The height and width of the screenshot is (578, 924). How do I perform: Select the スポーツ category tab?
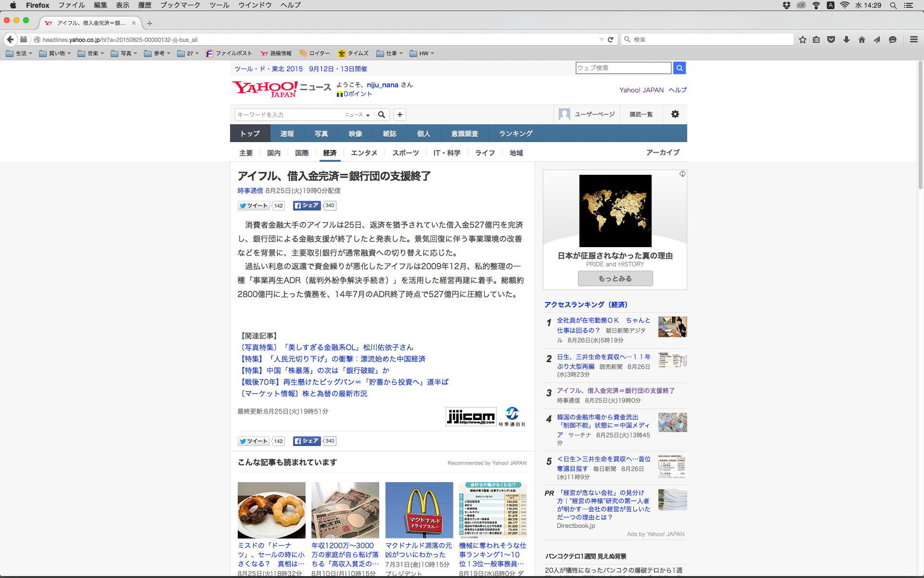(x=405, y=153)
